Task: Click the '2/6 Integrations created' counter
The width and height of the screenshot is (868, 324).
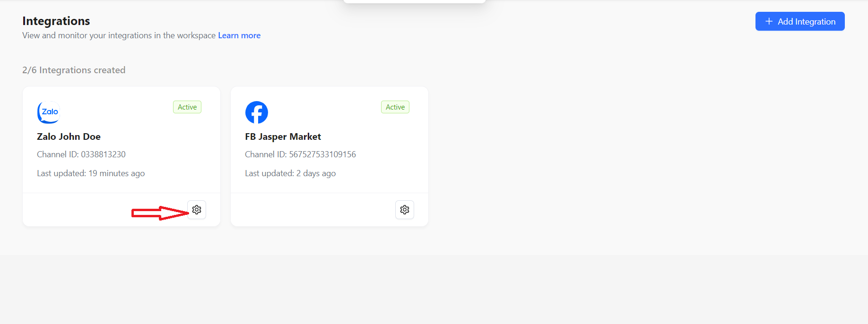Action: (x=74, y=70)
